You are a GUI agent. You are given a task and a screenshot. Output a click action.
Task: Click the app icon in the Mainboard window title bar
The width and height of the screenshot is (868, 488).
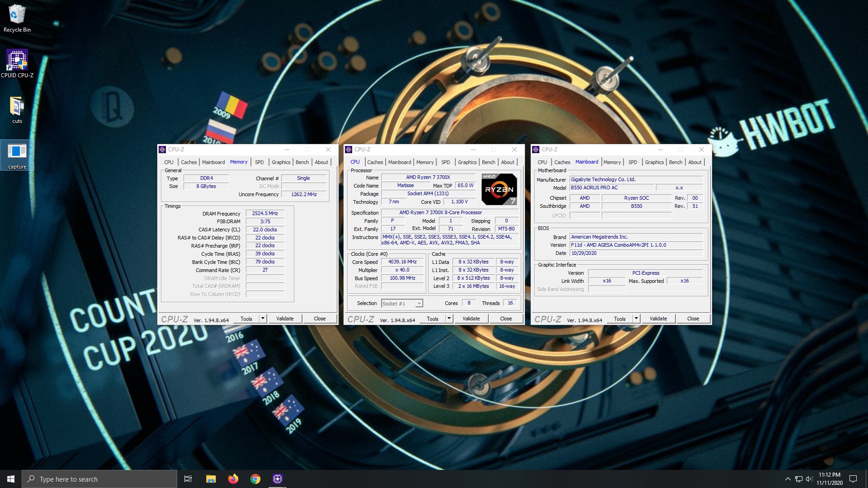pyautogui.click(x=536, y=150)
